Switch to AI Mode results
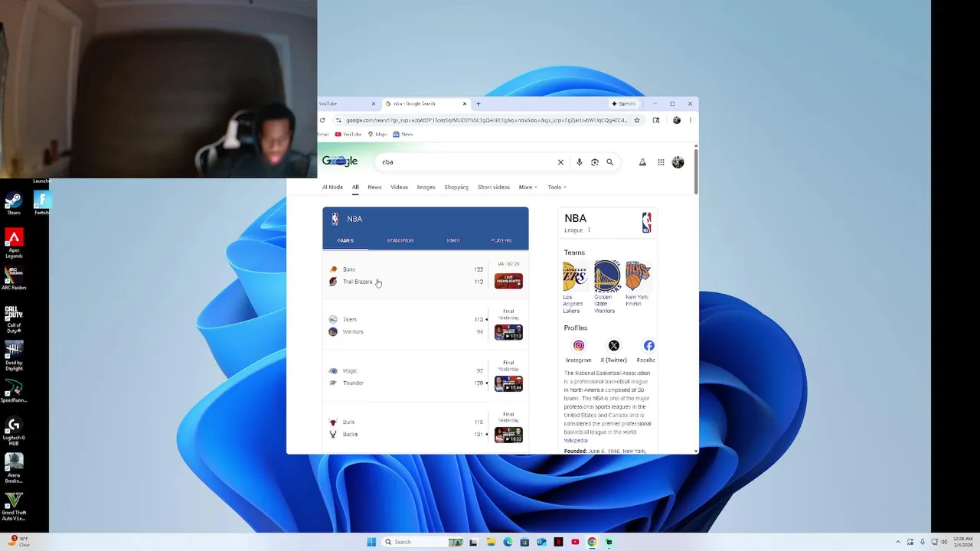980x551 pixels. 332,187
